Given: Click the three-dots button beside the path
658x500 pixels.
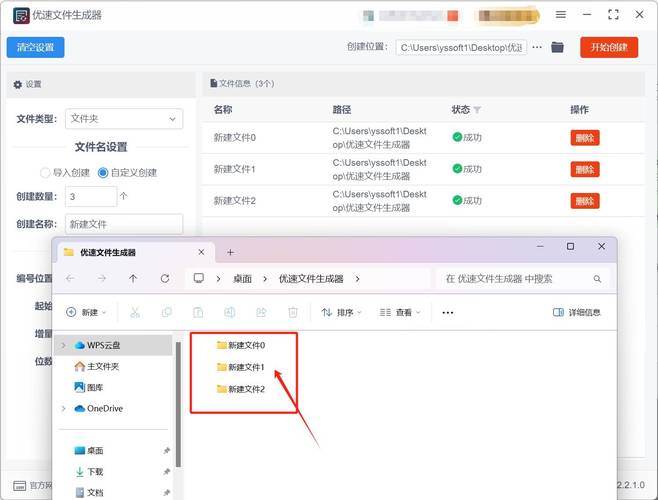Looking at the screenshot, I should coord(537,47).
